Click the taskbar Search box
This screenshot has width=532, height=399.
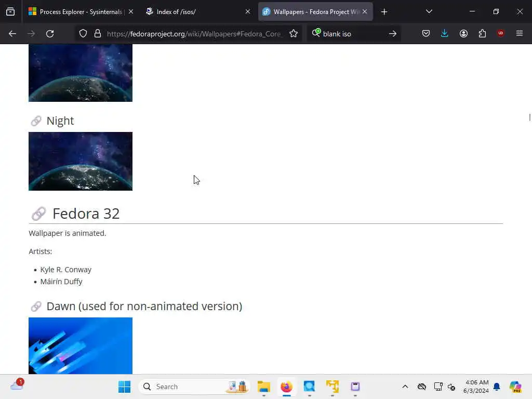[194, 387]
